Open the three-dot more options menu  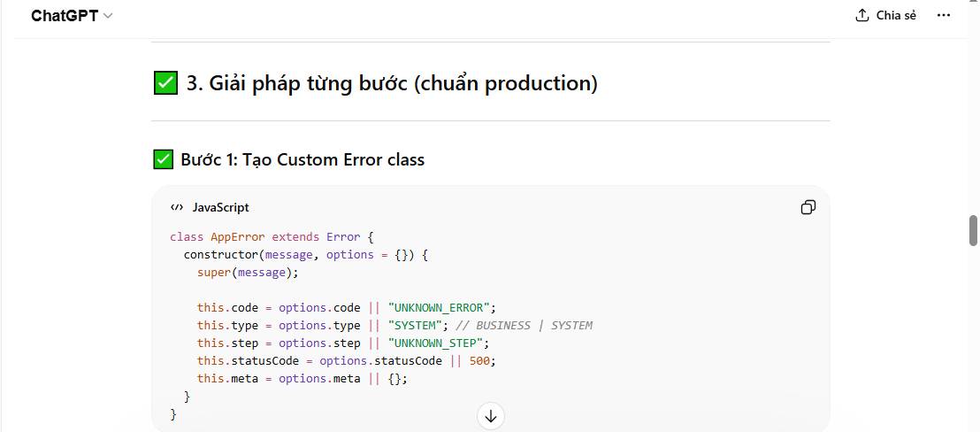click(944, 15)
